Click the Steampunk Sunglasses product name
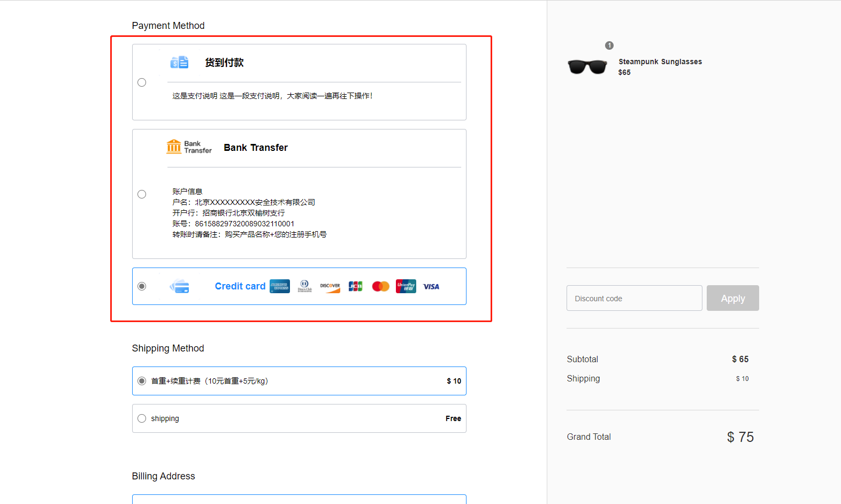Image resolution: width=841 pixels, height=504 pixels. [x=660, y=62]
